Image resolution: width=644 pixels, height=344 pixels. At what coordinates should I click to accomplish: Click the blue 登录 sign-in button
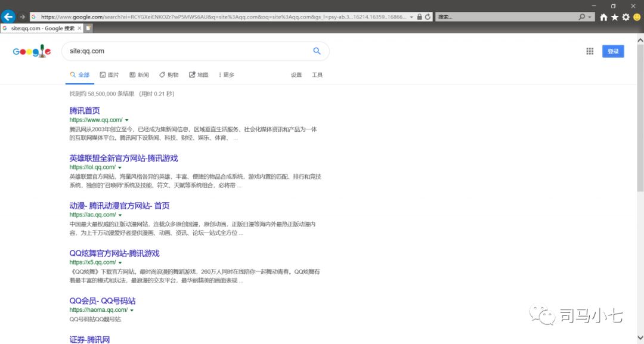coord(613,51)
